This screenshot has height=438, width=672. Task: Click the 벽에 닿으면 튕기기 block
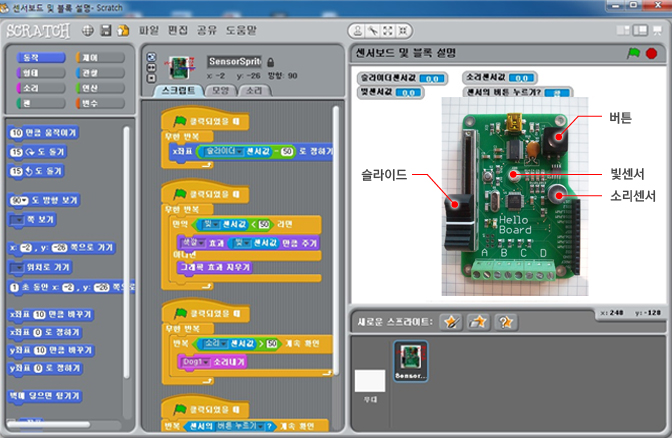click(x=45, y=396)
